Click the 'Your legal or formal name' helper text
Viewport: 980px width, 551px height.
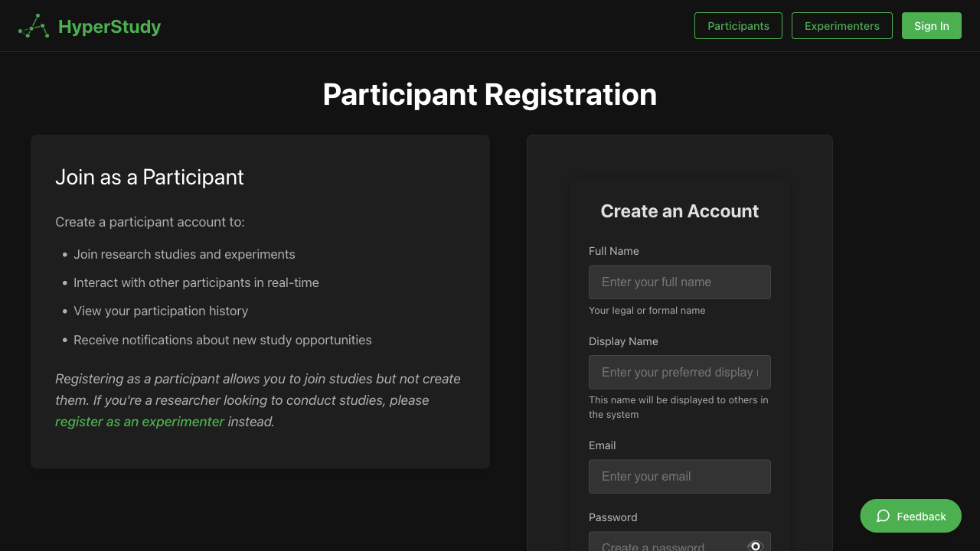[x=647, y=310]
